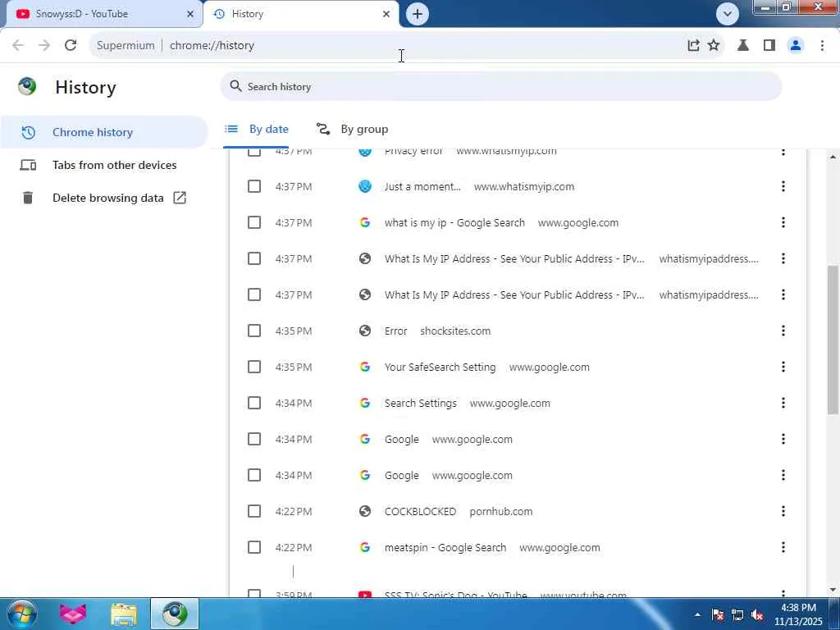Click the globe favicon for shocksites.com

pyautogui.click(x=365, y=331)
